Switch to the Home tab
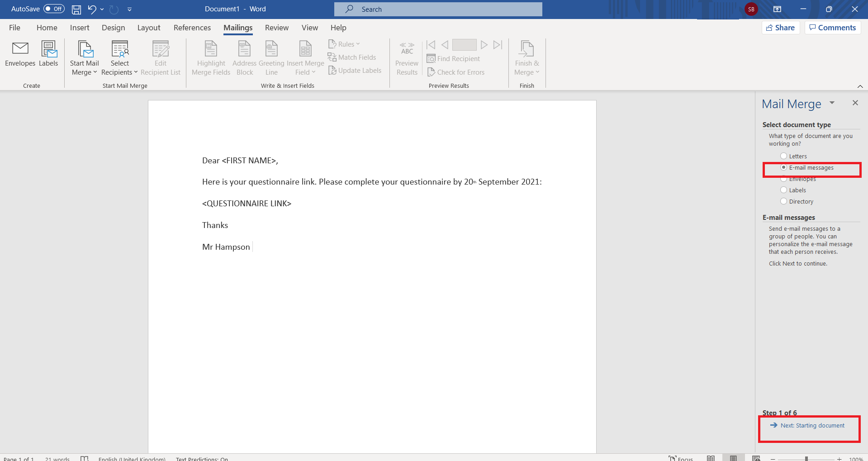The height and width of the screenshot is (461, 868). tap(47, 28)
